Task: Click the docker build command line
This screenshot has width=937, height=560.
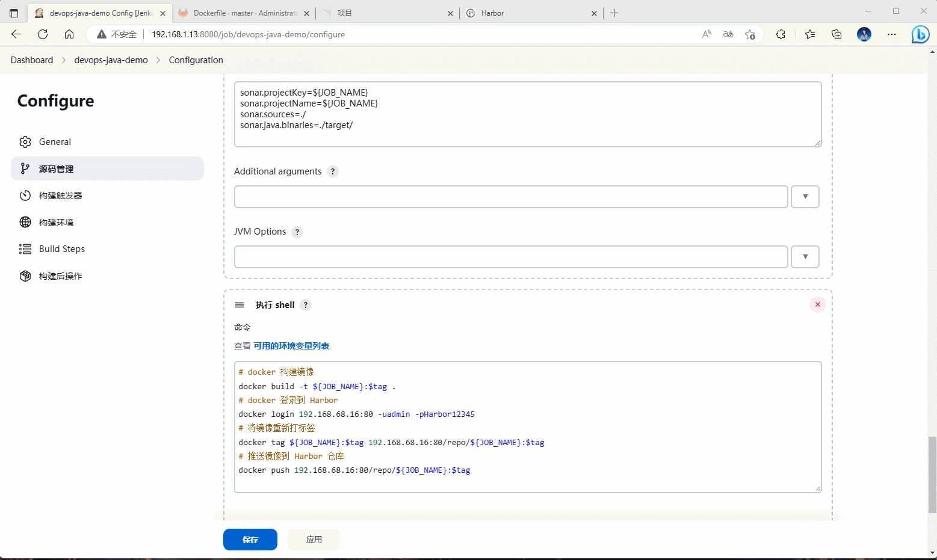Action: (317, 387)
